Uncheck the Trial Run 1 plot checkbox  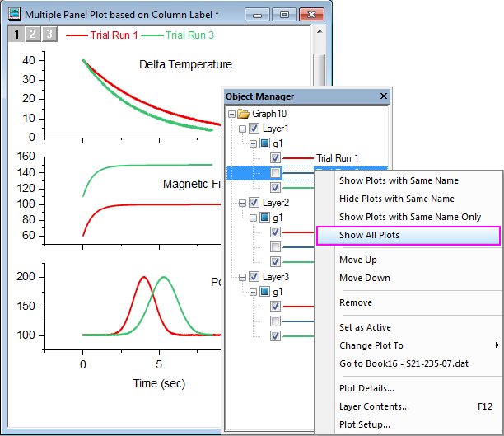pos(276,158)
